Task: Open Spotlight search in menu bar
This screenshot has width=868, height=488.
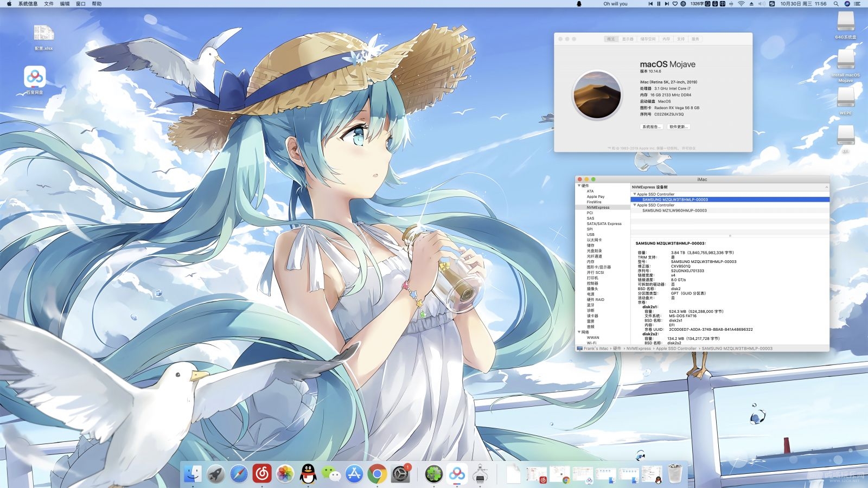Action: (836, 4)
